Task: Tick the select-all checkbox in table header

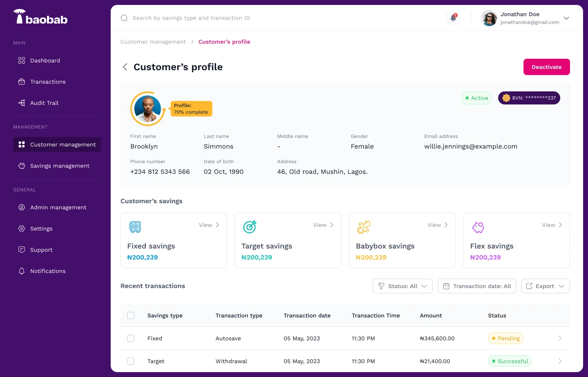Action: (131, 315)
